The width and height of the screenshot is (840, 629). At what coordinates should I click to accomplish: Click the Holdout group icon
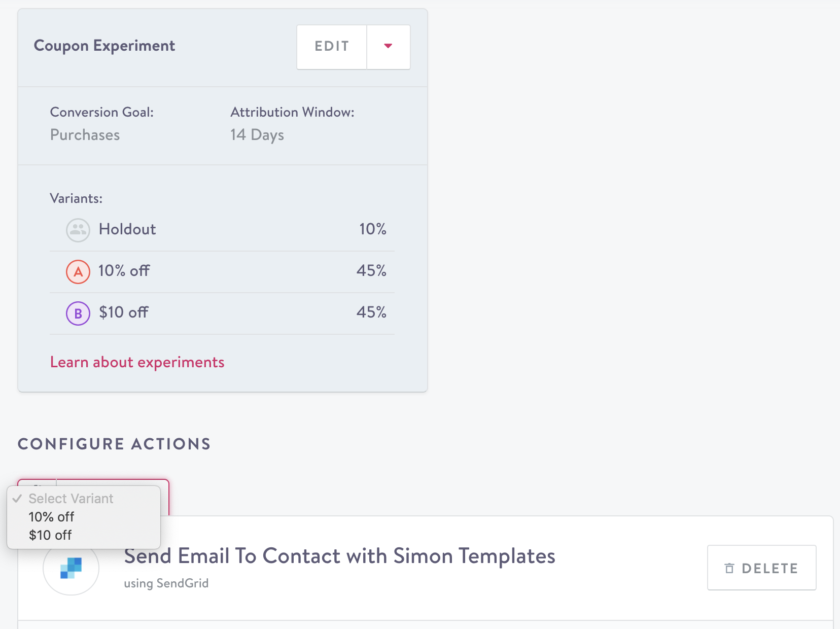click(x=78, y=230)
